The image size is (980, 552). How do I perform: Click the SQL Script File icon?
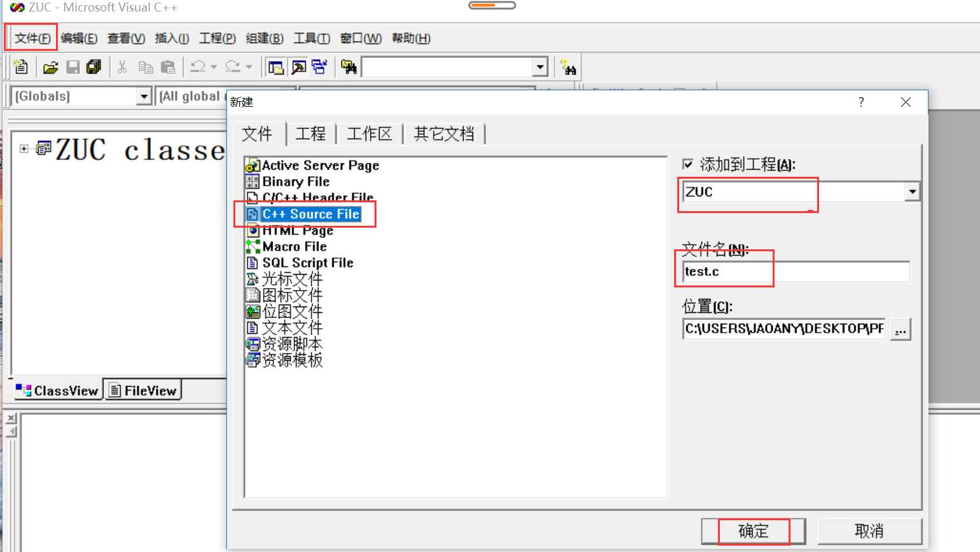[252, 263]
